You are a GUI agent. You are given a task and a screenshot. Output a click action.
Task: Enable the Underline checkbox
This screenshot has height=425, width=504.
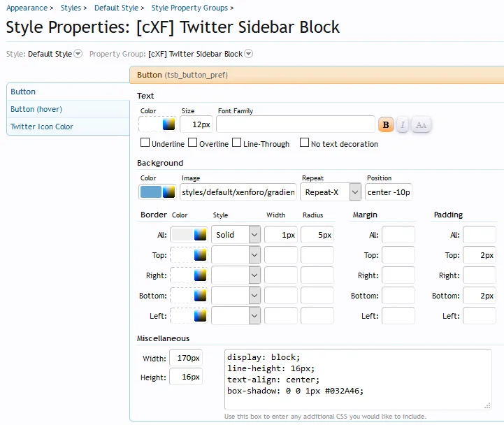point(145,143)
